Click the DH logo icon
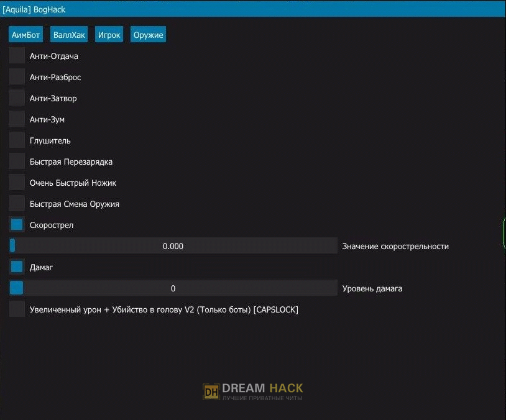Screen dimensions: 506x420 point(211,391)
